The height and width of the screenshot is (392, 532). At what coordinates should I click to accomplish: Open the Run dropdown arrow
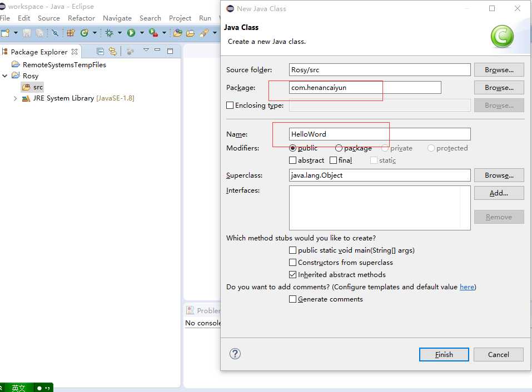142,33
